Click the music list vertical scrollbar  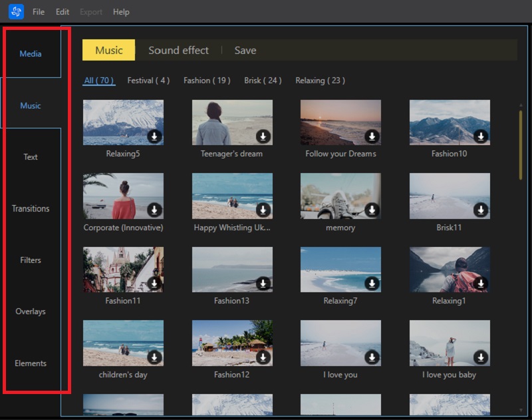coord(521,144)
